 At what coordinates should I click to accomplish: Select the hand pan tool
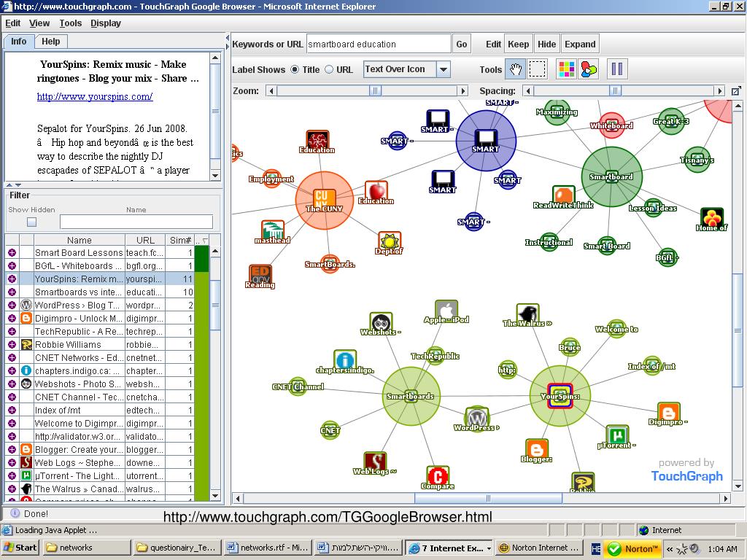click(x=516, y=69)
